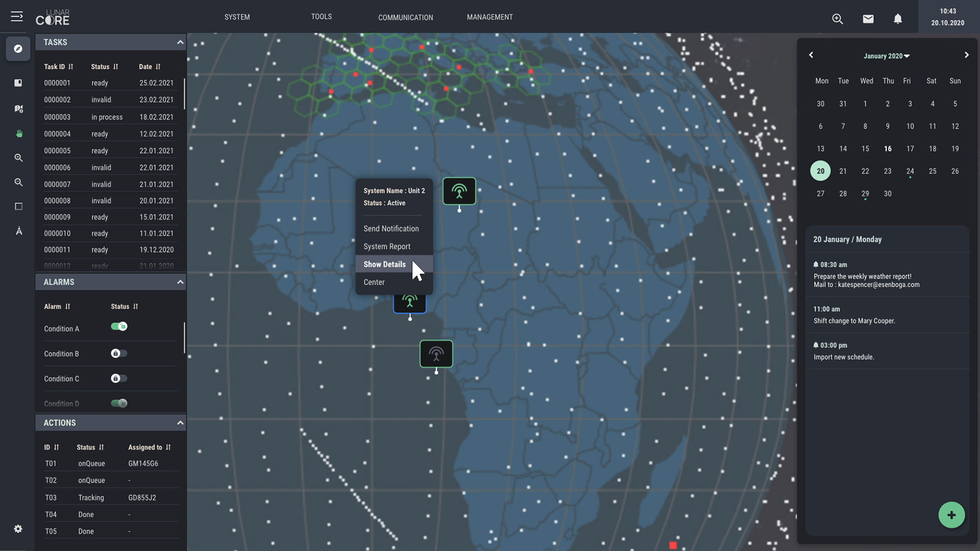Toggle Condition B alarm switch

coord(119,354)
